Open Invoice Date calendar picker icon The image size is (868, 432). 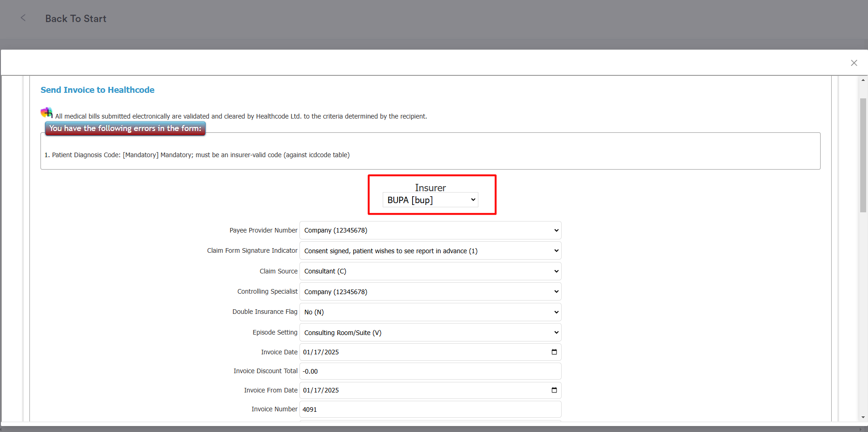[554, 352]
